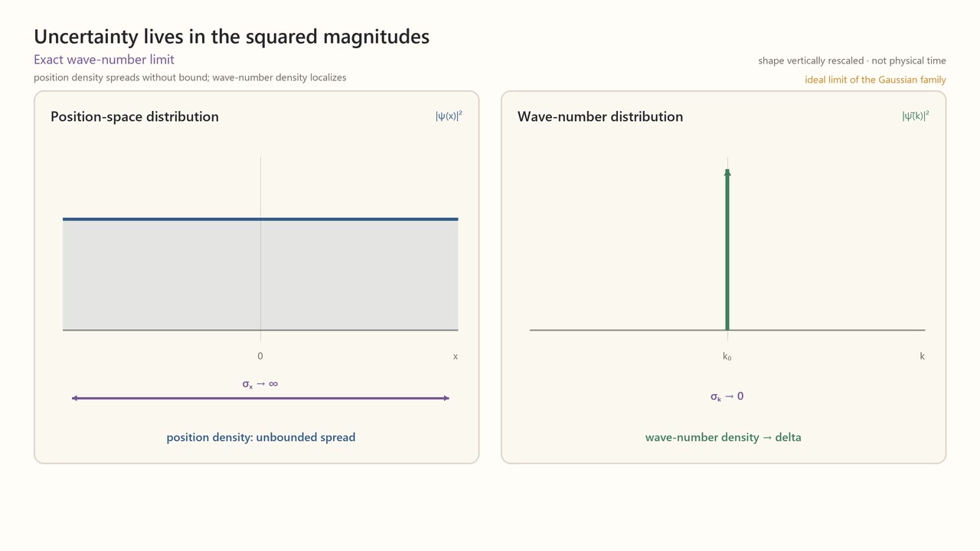Click the 'x' axis label
Viewport: 980px width, 551px height.
456,356
